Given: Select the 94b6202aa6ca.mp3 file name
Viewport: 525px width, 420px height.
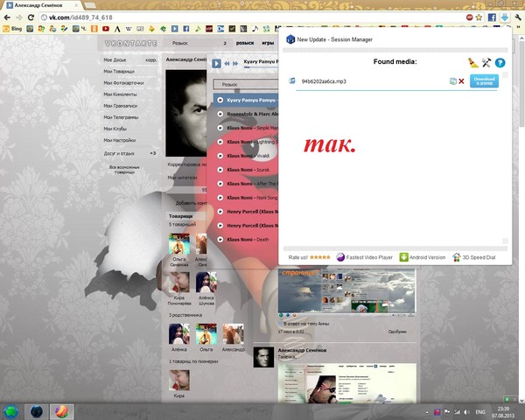Looking at the screenshot, I should pyautogui.click(x=324, y=81).
